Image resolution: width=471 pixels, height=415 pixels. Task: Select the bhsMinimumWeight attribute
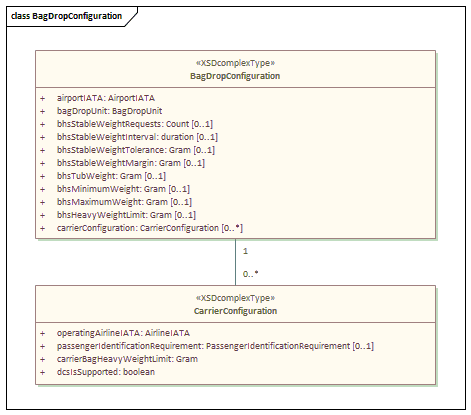pos(123,189)
